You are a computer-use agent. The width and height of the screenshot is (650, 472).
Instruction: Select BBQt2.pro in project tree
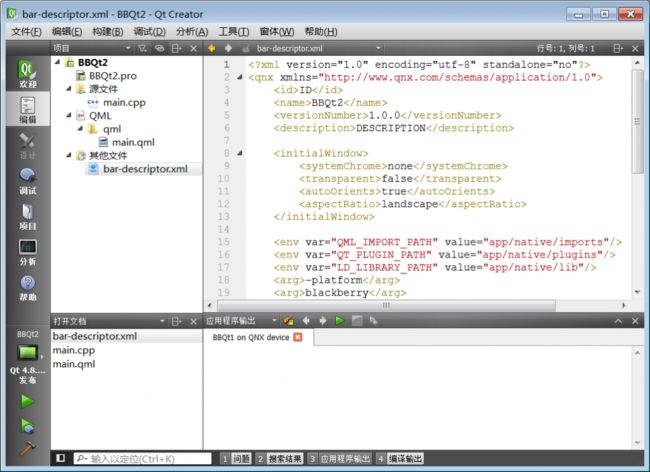pyautogui.click(x=112, y=75)
